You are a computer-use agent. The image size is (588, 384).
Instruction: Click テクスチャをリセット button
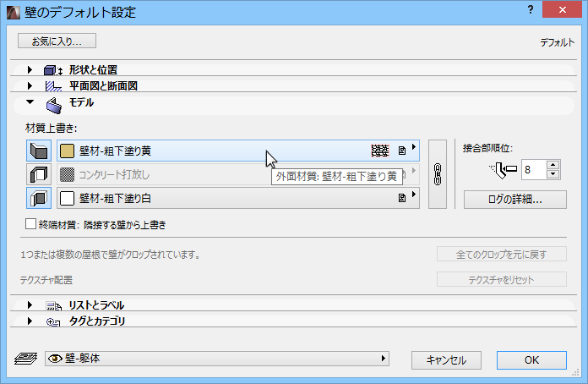click(501, 279)
